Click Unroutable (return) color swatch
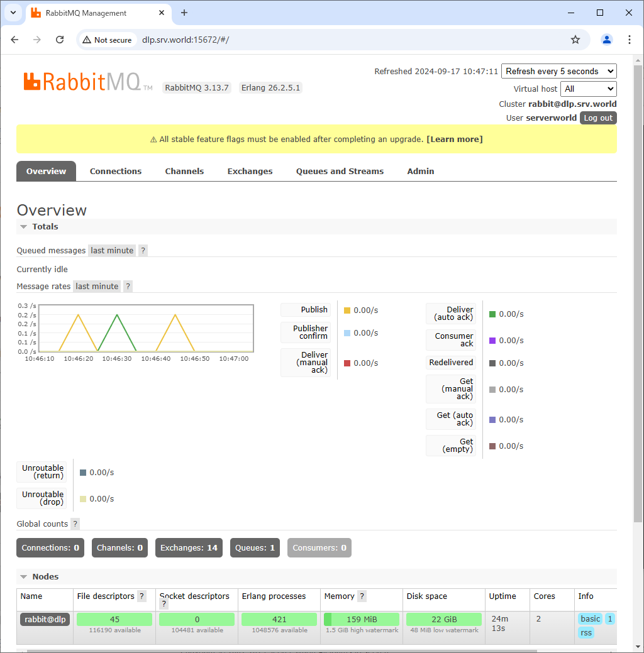The height and width of the screenshot is (653, 644). click(x=83, y=473)
